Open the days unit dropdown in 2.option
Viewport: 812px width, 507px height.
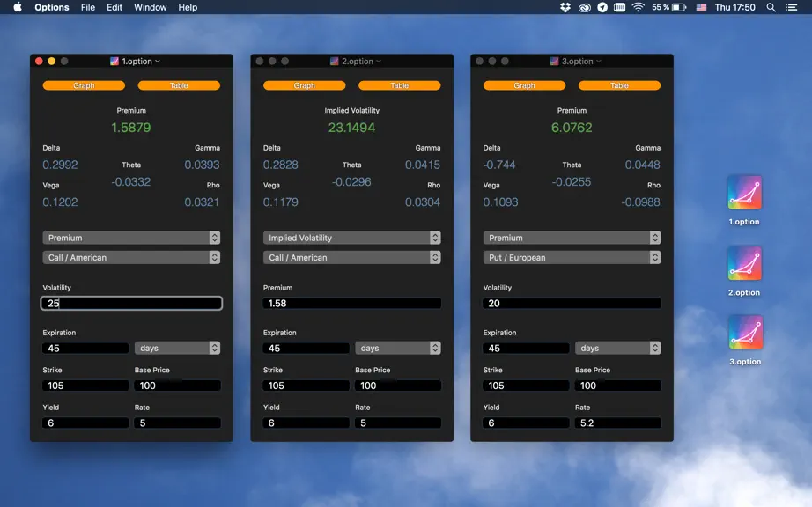(x=398, y=349)
